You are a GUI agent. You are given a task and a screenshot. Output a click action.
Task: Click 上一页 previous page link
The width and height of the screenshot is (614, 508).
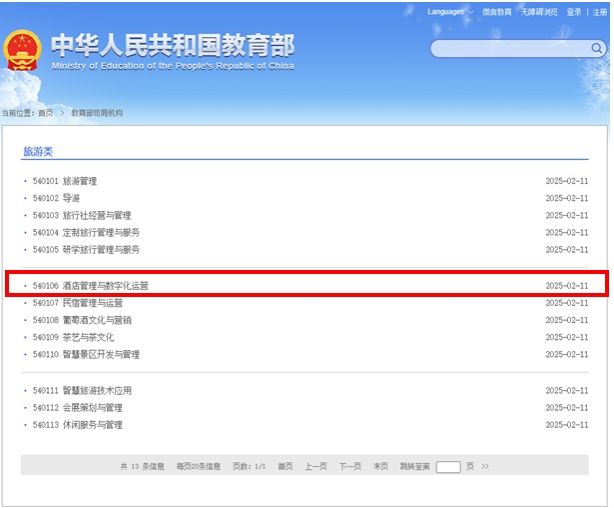coord(316,466)
